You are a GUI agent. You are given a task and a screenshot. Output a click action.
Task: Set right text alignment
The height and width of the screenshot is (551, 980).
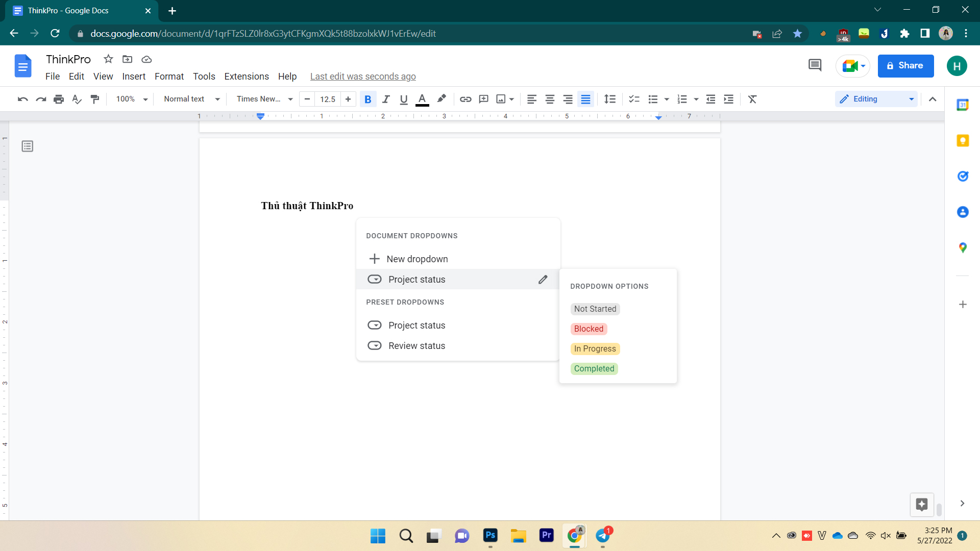[568, 99]
